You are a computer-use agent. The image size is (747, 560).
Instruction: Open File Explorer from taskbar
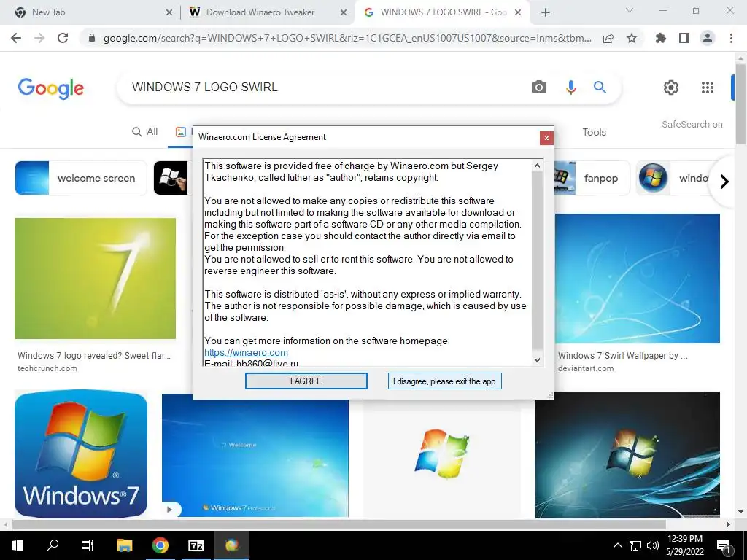coord(124,545)
